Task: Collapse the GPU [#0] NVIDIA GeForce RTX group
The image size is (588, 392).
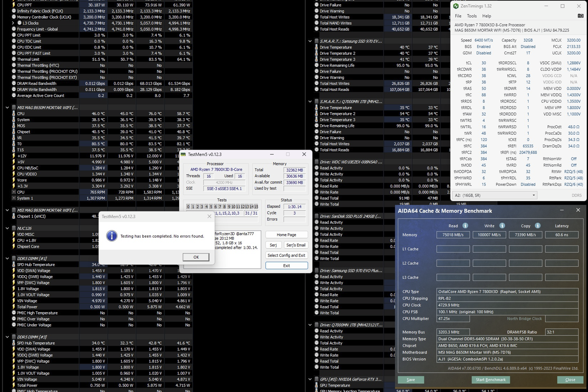Action: [310, 379]
